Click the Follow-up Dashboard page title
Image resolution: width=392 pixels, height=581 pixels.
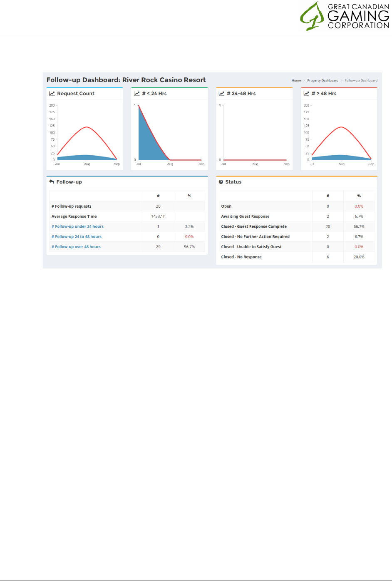pos(126,80)
